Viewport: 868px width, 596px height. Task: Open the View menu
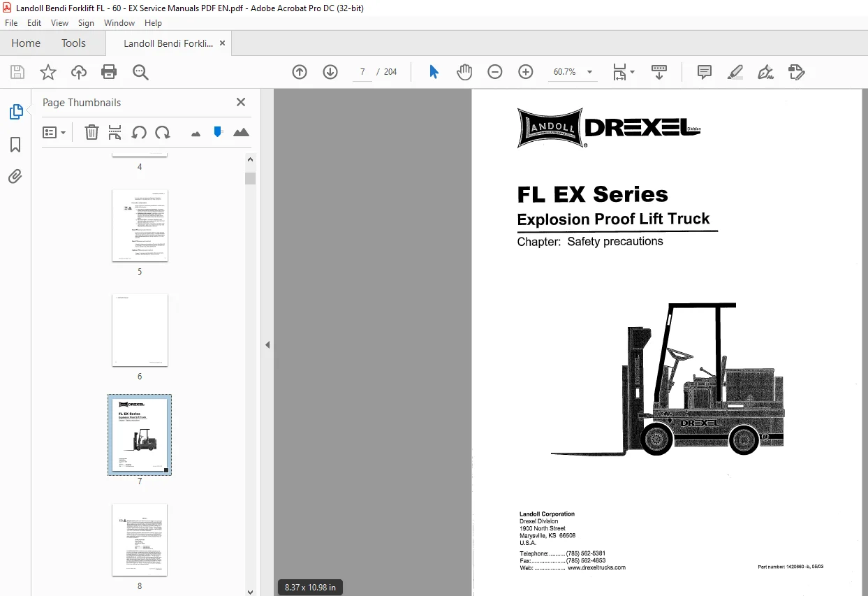point(60,23)
